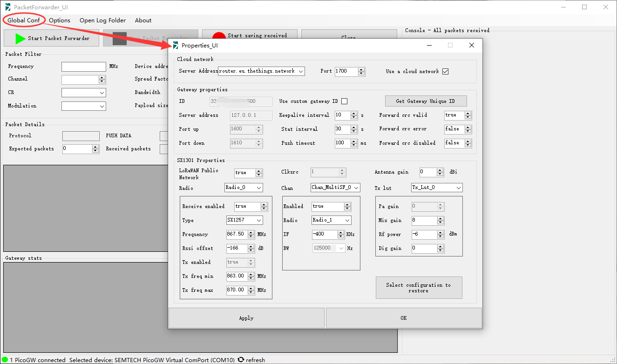Toggle the Use a cloud network checkbox
This screenshot has height=364, width=617.
pos(445,71)
